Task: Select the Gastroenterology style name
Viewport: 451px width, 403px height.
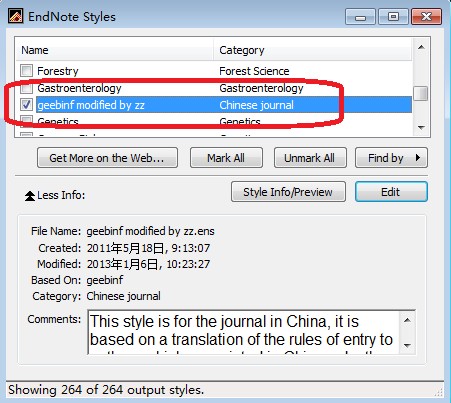Action: pyautogui.click(x=79, y=88)
